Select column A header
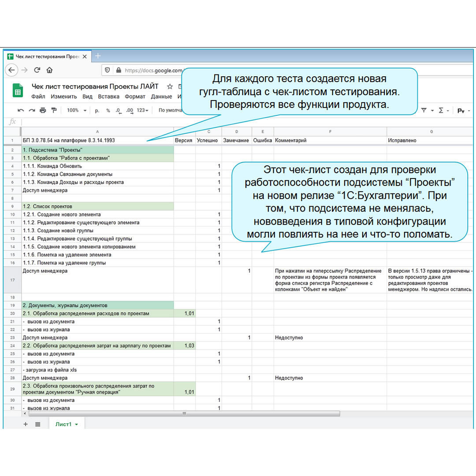The width and height of the screenshot is (476, 476). pyautogui.click(x=97, y=131)
